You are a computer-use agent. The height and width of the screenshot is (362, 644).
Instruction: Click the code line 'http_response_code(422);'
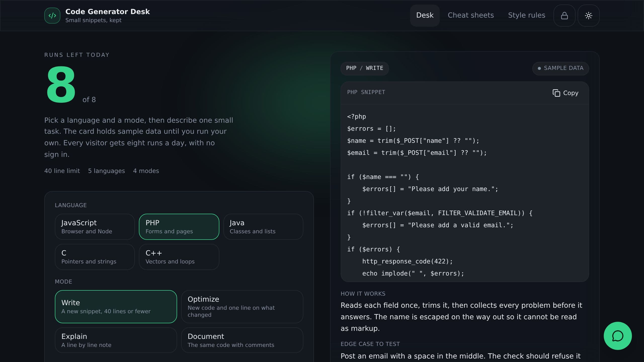coord(407,261)
